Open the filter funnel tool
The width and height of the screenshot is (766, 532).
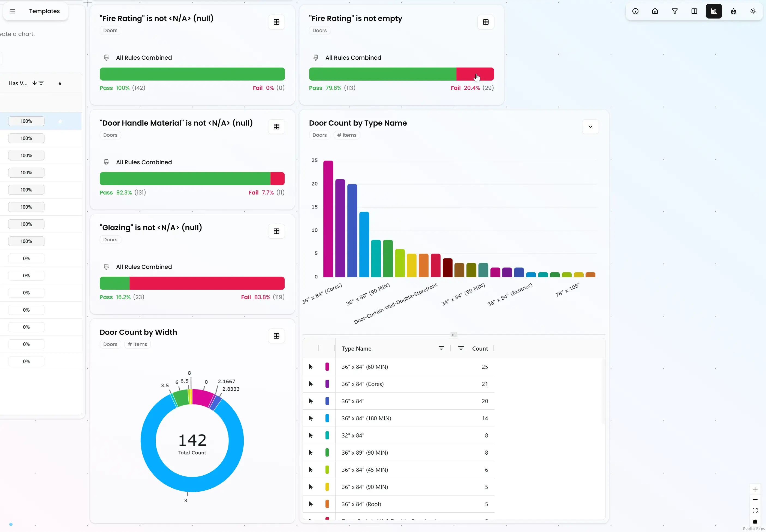pos(675,11)
